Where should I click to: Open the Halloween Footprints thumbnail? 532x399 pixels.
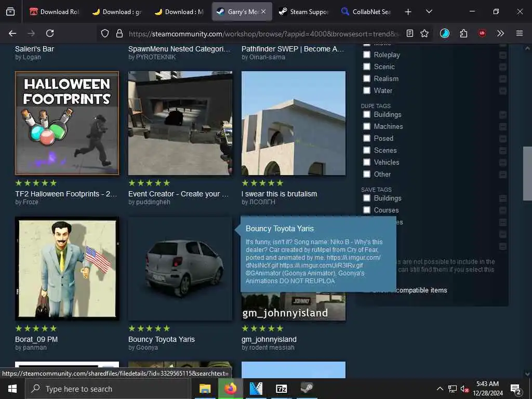tap(67, 123)
